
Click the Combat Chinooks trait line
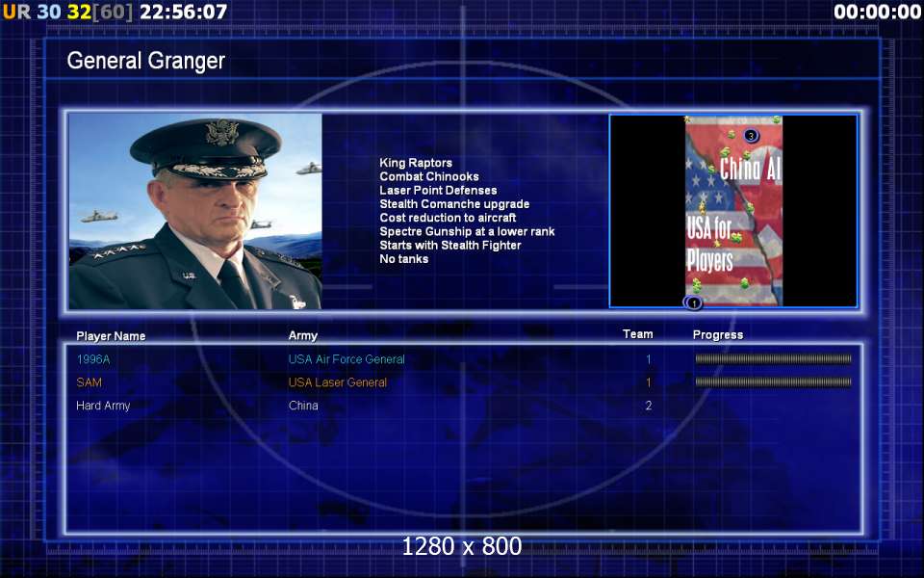429,176
